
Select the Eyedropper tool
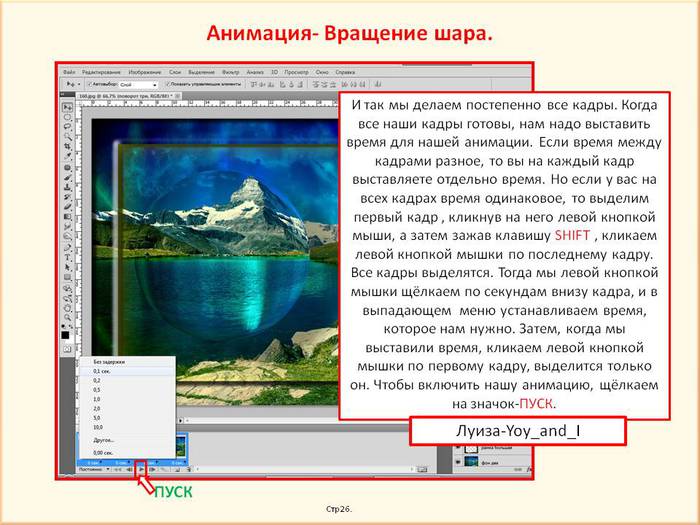pos(67,154)
